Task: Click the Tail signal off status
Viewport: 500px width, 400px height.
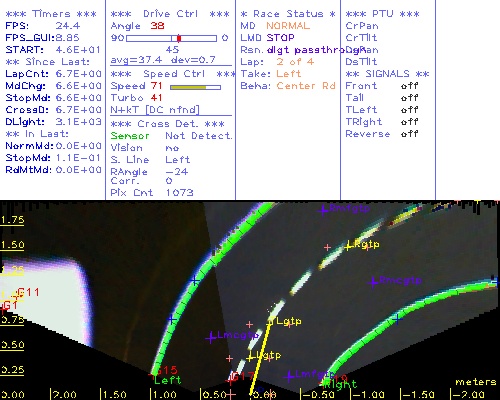Action: point(409,98)
